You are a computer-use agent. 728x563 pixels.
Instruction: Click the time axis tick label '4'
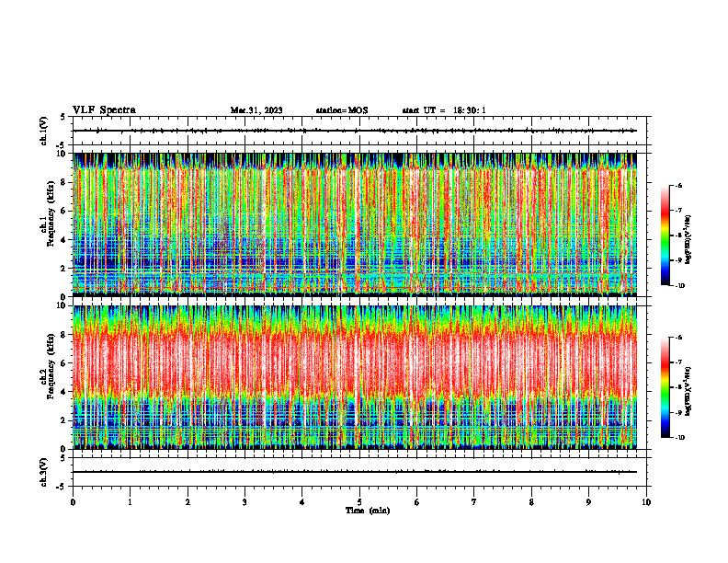point(302,502)
